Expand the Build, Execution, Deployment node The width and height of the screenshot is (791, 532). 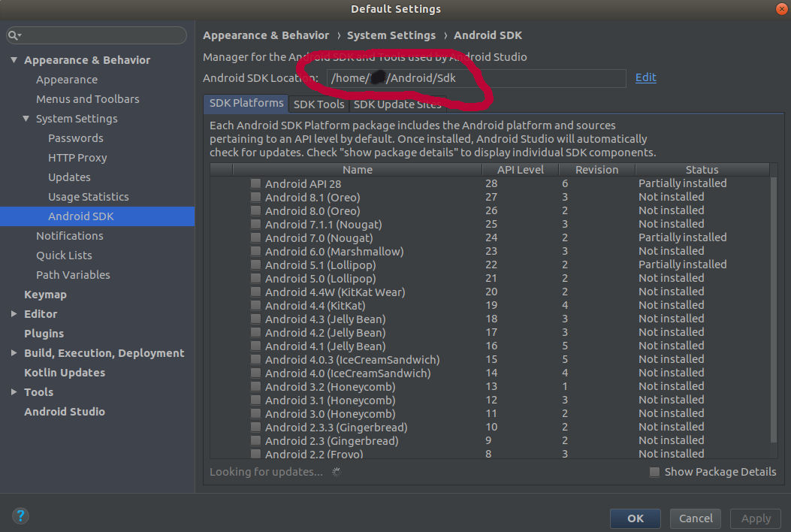tap(14, 353)
